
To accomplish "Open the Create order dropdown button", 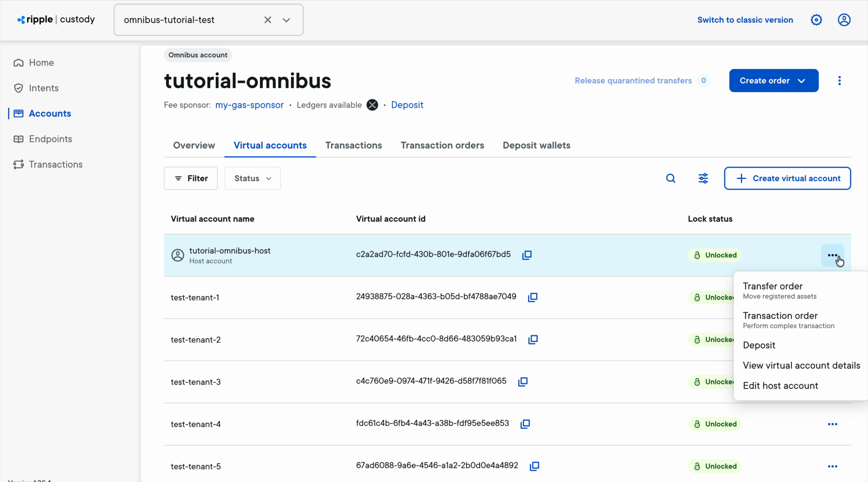I will (x=774, y=80).
